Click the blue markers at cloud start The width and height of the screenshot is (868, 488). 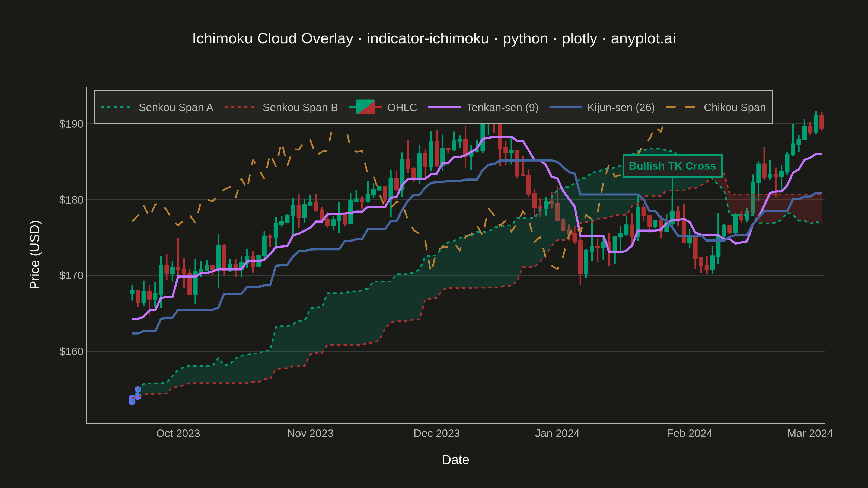coord(135,396)
